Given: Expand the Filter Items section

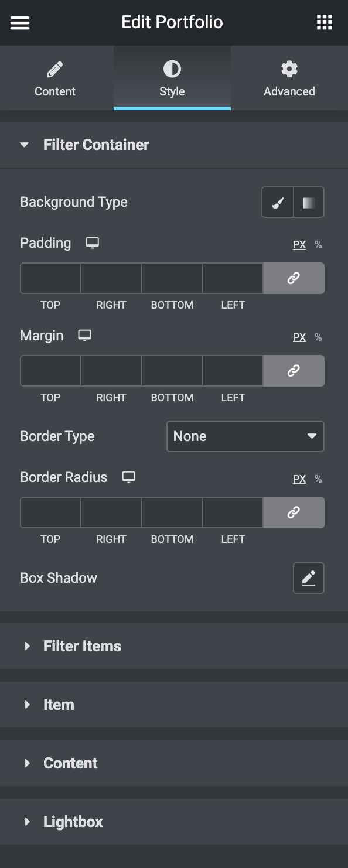Looking at the screenshot, I should 82,645.
